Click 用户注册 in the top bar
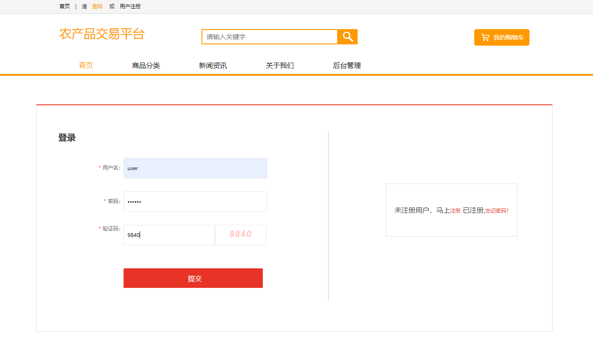Viewport: 593px width, 364px height. 130,6
